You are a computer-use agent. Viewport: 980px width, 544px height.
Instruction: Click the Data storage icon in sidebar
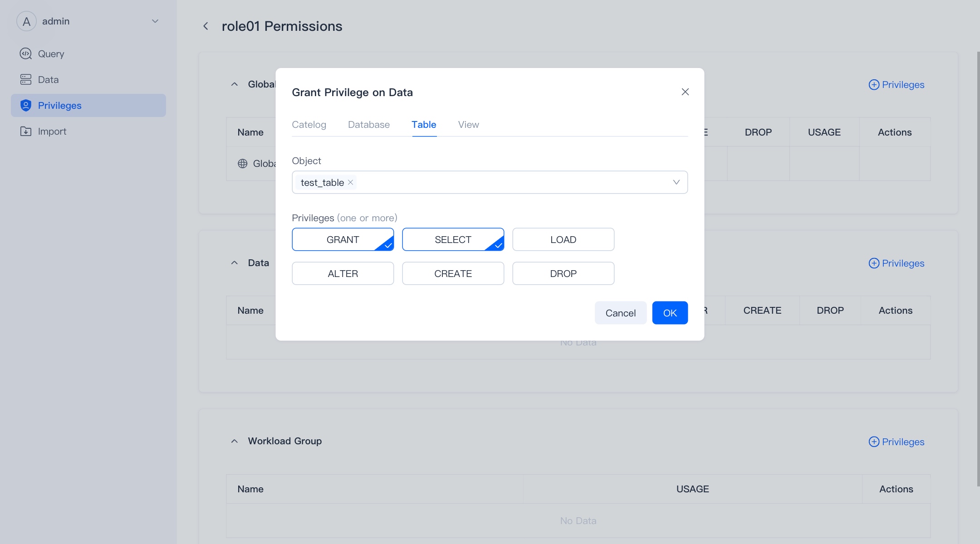point(26,80)
